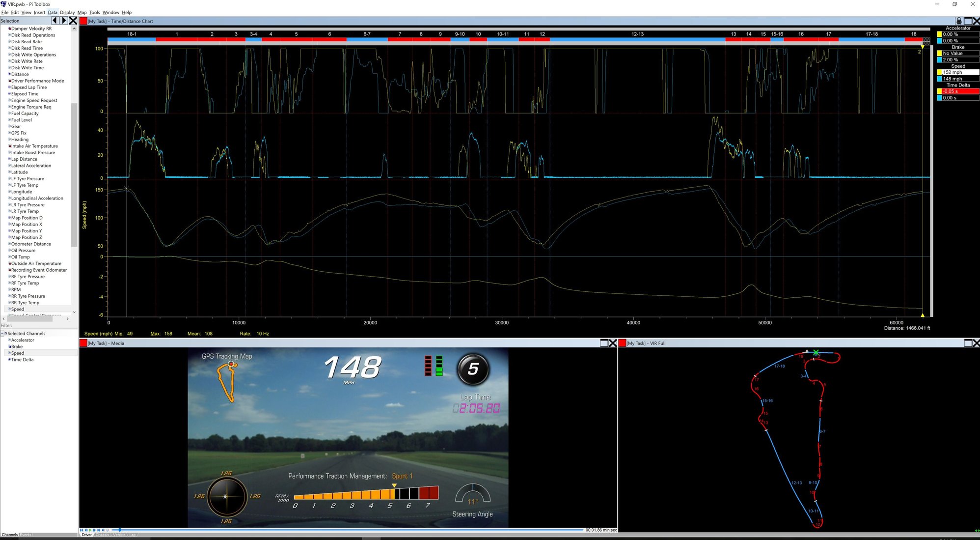Toggle the Brake channel indicator under Selected Channels

tap(9, 346)
